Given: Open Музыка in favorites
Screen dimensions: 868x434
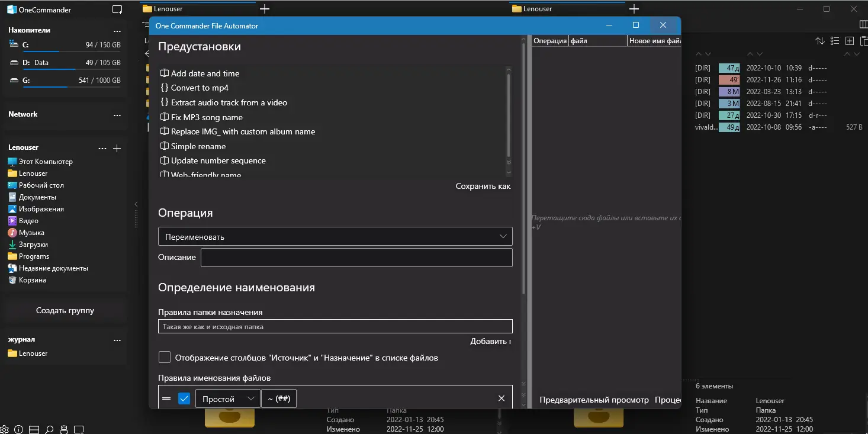Looking at the screenshot, I should [x=31, y=233].
